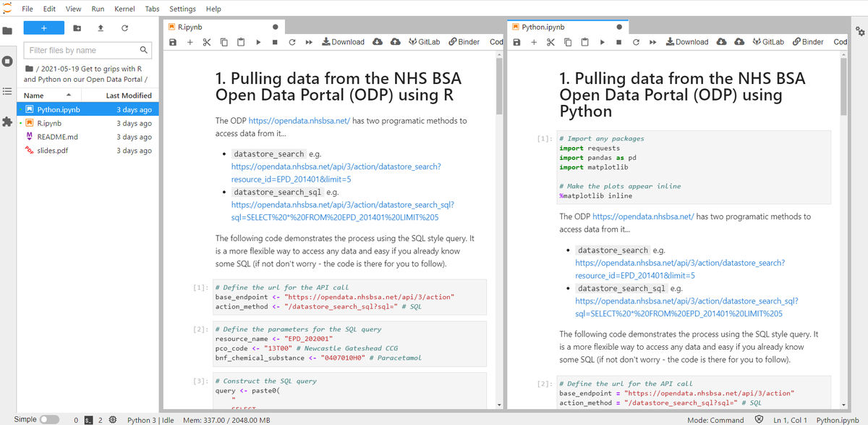868x425 pixels.
Task: Open the Kernel menu
Action: tap(124, 9)
